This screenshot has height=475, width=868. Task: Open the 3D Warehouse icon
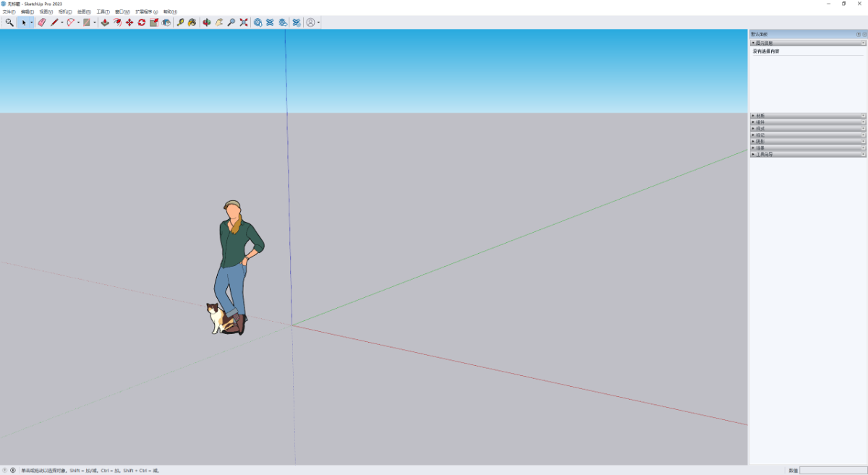[x=258, y=22]
